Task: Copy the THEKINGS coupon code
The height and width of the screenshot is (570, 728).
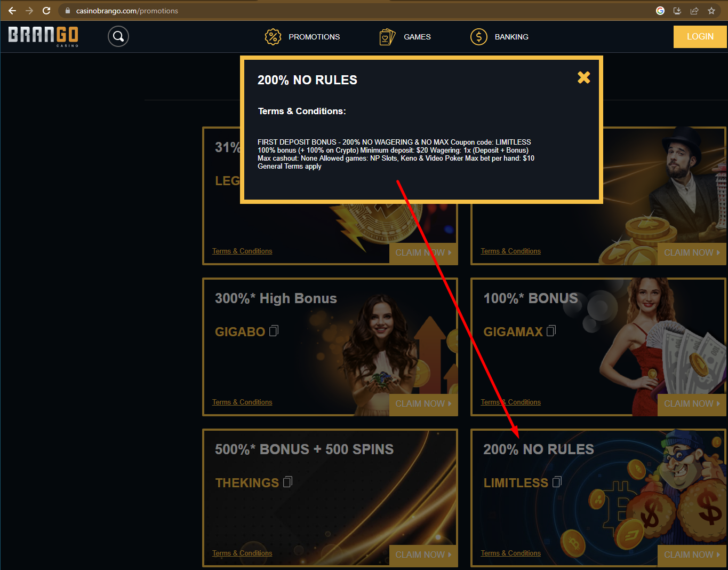Action: pyautogui.click(x=288, y=482)
